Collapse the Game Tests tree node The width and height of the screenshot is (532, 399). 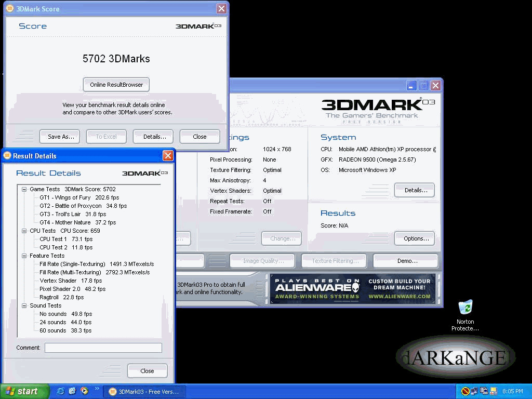(x=24, y=189)
